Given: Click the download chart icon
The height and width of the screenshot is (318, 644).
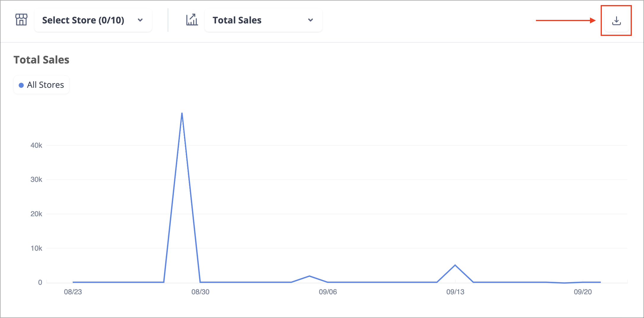Looking at the screenshot, I should (x=616, y=20).
